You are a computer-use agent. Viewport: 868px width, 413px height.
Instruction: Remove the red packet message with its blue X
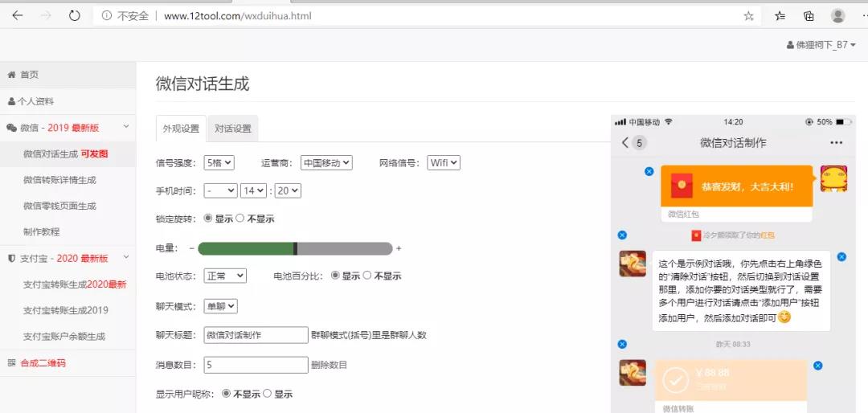pos(649,171)
